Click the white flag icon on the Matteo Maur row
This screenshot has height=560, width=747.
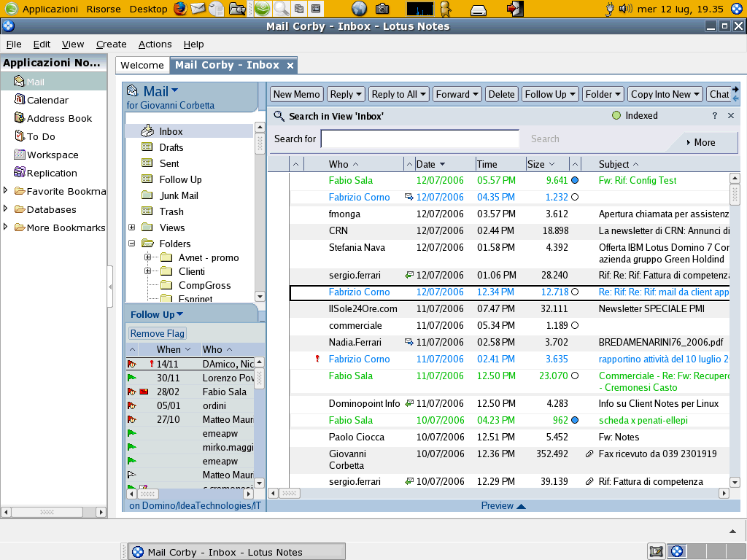click(132, 475)
